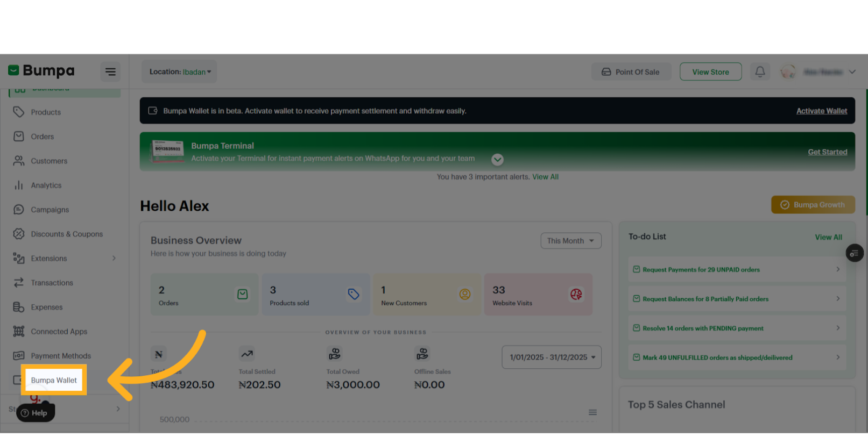868x444 pixels.
Task: Open This Month period dropdown
Action: 571,241
